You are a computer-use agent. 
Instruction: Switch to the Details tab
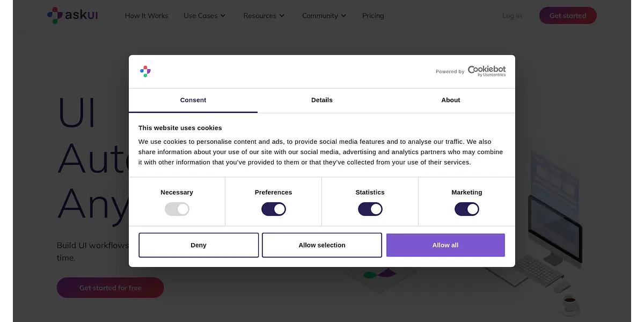322,100
